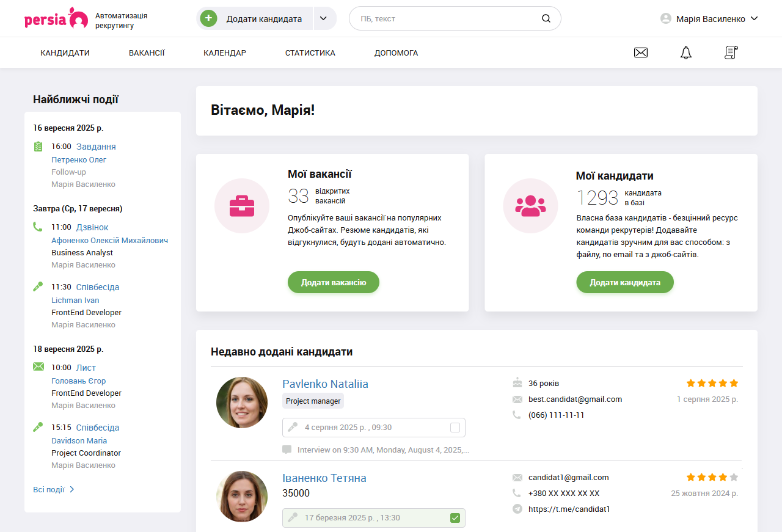
Task: Click the envelope icon beside 10:00 Лист
Action: 38,366
